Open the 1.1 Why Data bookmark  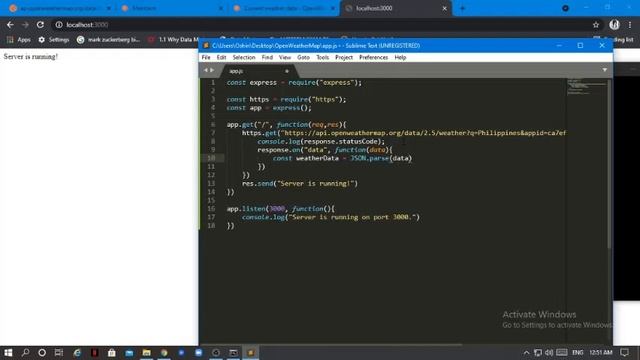point(173,40)
